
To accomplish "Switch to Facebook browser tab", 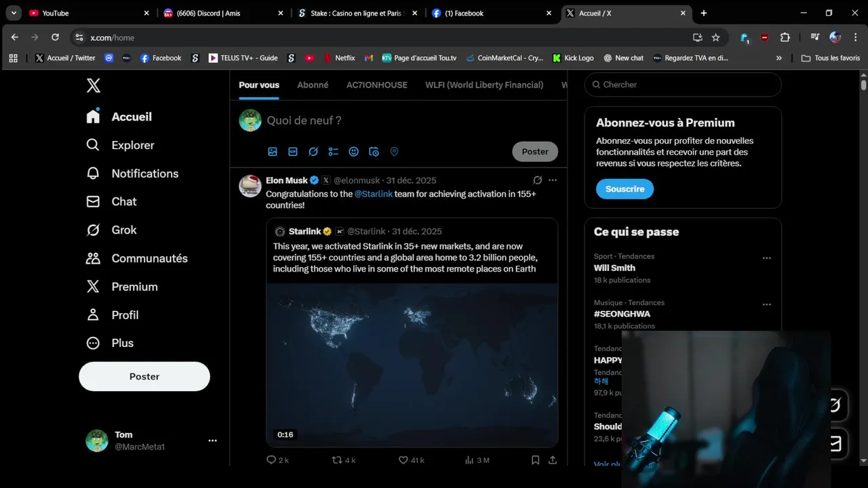I will pos(492,13).
